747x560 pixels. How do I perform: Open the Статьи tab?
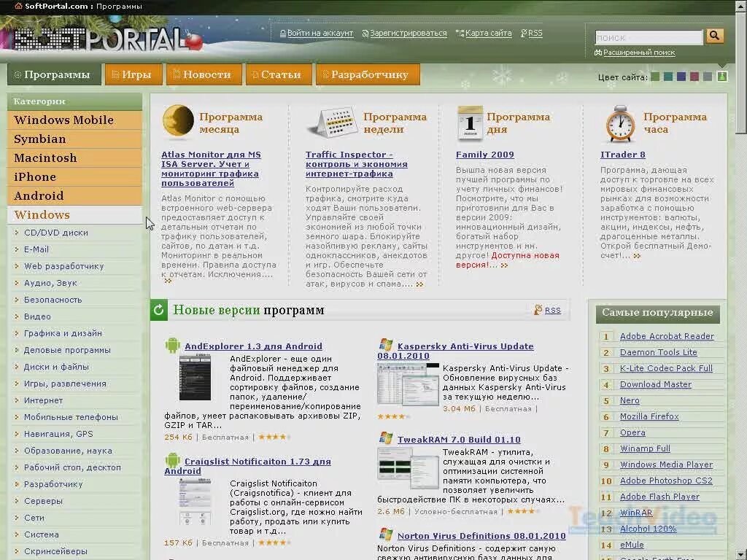pyautogui.click(x=279, y=75)
